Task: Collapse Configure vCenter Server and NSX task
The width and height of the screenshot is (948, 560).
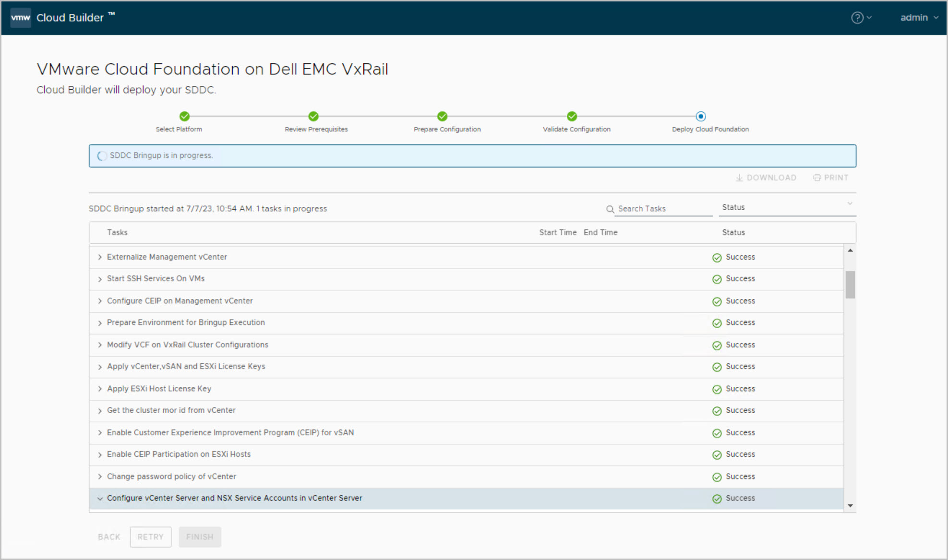Action: coord(100,499)
